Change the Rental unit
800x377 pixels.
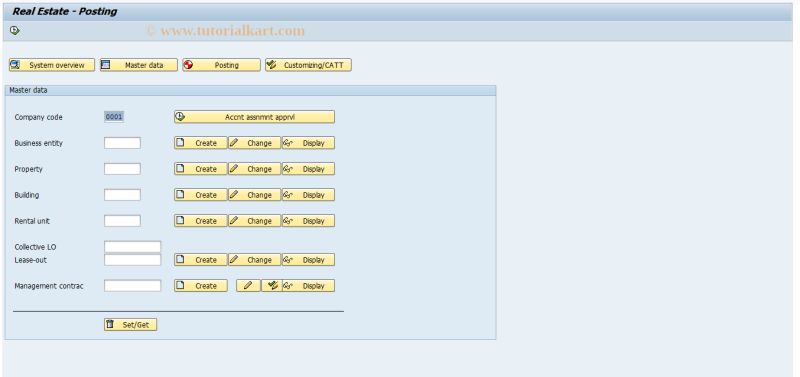pos(254,221)
